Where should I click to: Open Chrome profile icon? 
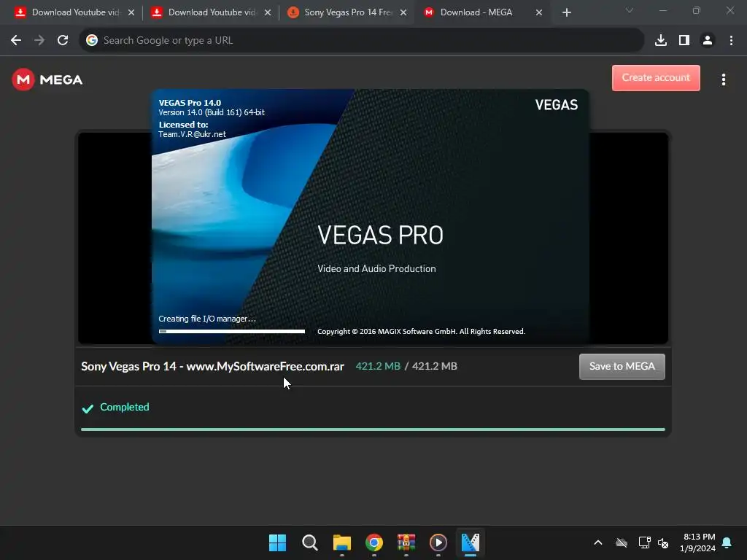click(708, 41)
